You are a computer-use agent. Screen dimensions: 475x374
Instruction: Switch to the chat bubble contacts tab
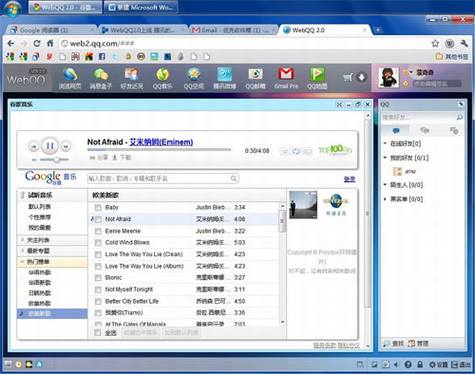click(396, 130)
